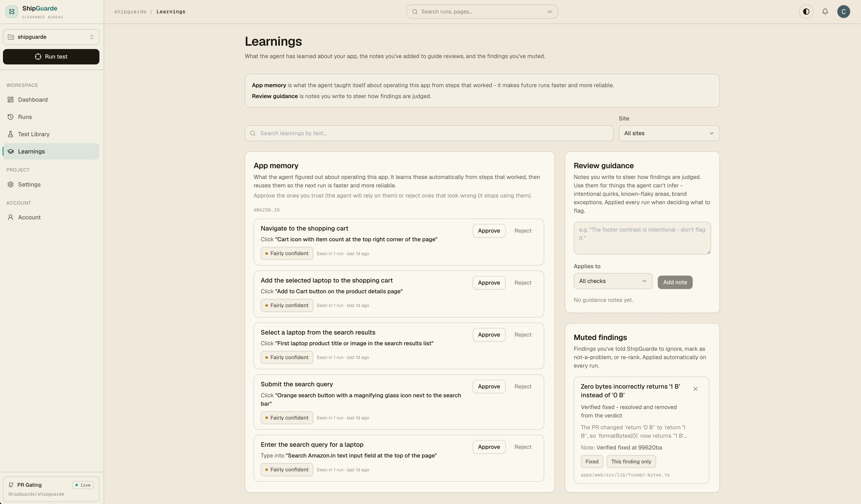Click the Add note button
Viewport: 861px width, 504px height.
(675, 282)
